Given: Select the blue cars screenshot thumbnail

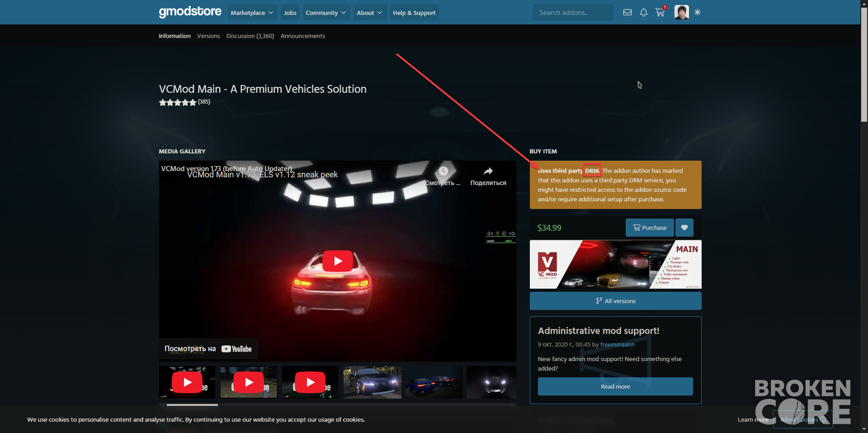Looking at the screenshot, I should [x=434, y=382].
